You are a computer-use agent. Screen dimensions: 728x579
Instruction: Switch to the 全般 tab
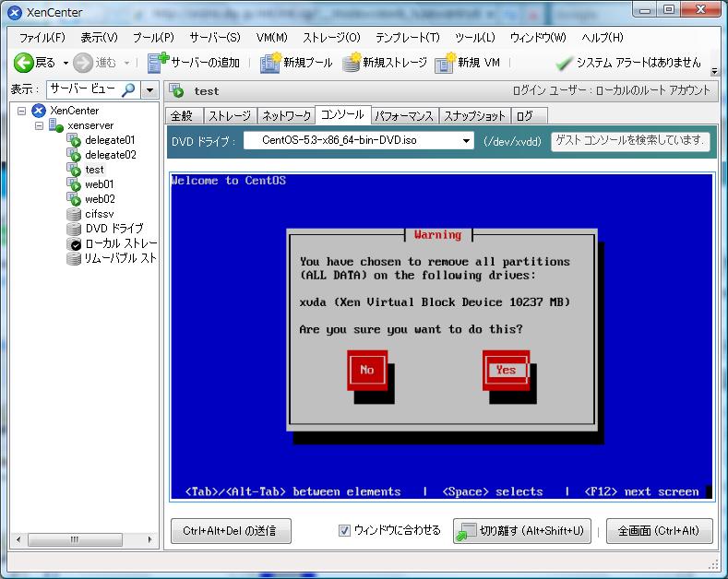coord(185,116)
